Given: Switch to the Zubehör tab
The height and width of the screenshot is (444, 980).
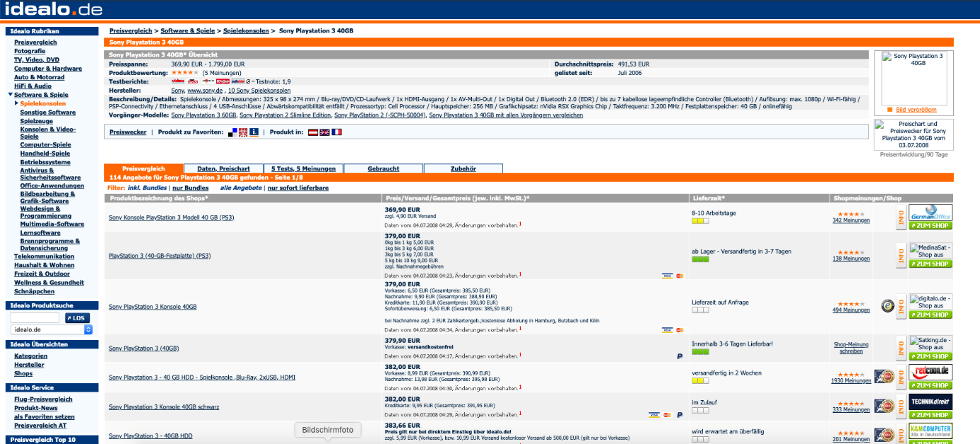Looking at the screenshot, I should coord(464,169).
